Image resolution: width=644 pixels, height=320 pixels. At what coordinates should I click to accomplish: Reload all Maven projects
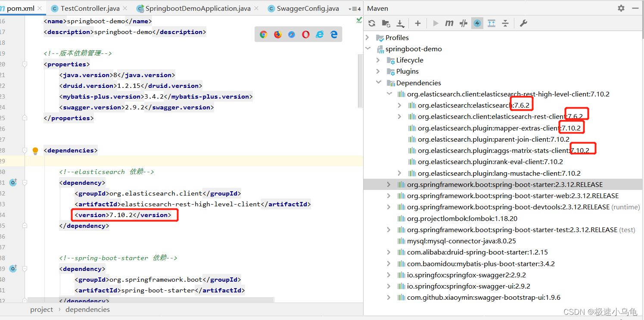(x=372, y=23)
